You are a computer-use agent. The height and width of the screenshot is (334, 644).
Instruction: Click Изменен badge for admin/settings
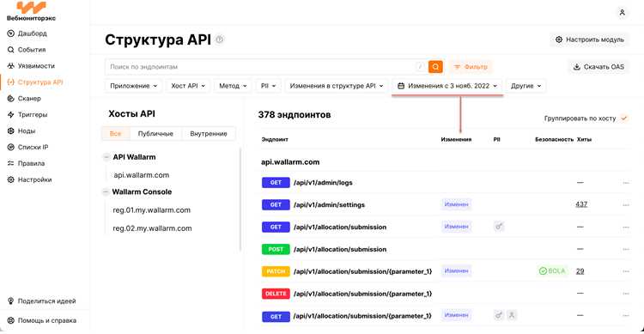pyautogui.click(x=456, y=204)
